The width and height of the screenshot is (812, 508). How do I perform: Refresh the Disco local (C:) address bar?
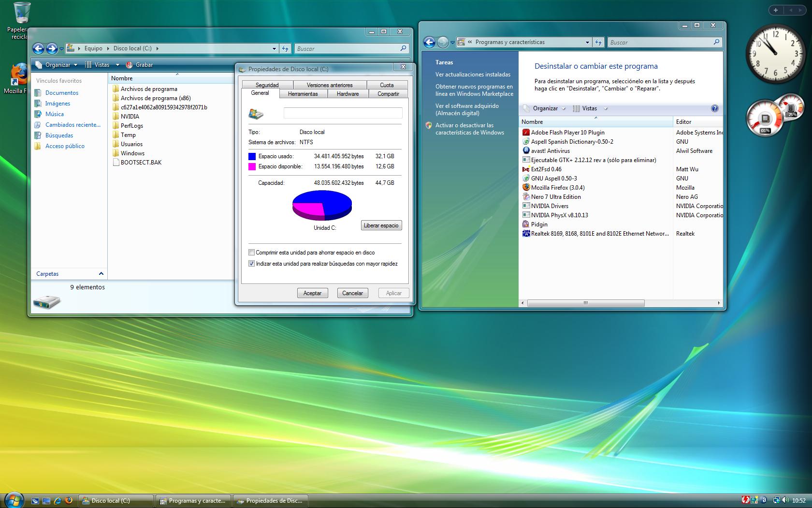pyautogui.click(x=285, y=48)
